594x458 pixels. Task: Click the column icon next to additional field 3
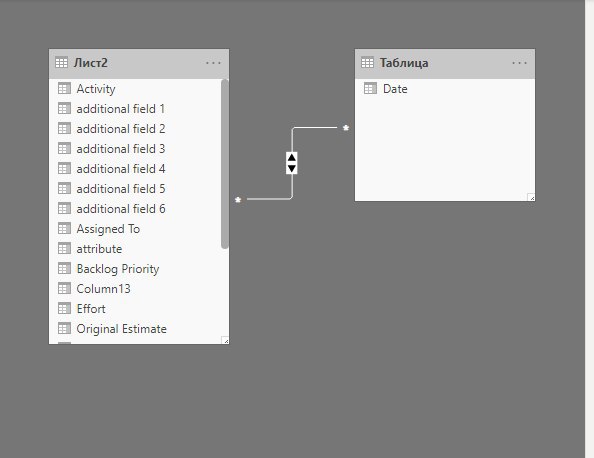coord(64,148)
